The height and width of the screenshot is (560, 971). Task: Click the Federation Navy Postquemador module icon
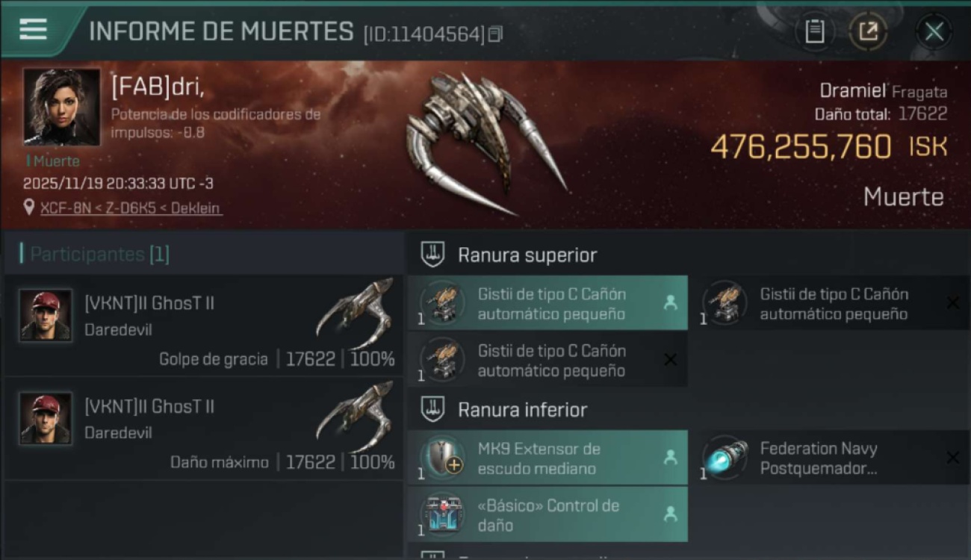click(x=725, y=457)
